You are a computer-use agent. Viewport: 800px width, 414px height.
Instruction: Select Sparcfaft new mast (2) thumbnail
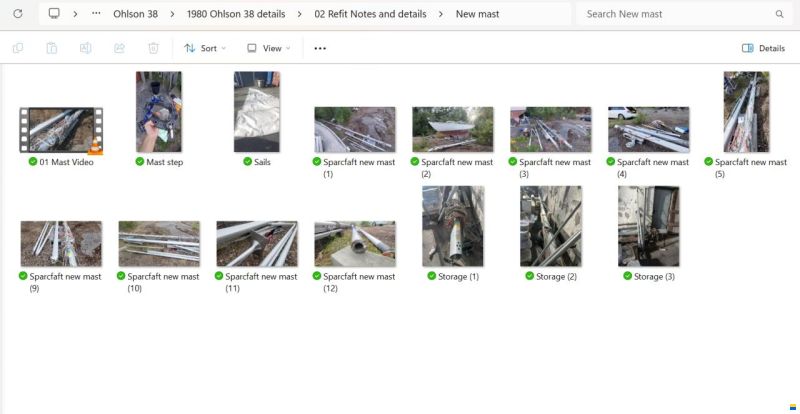coord(453,129)
